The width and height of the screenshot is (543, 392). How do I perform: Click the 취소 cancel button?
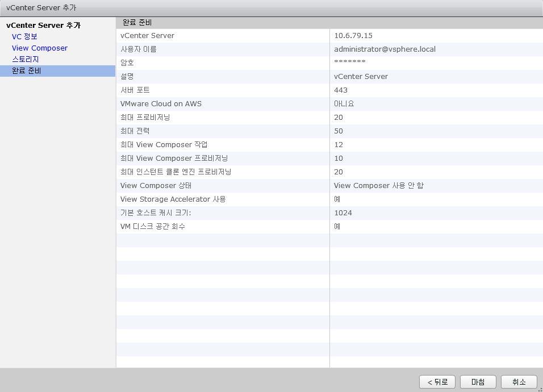coord(519,382)
